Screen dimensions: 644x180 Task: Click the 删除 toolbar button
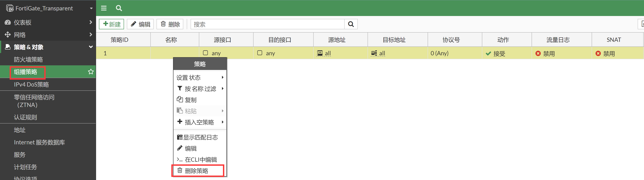tap(170, 24)
